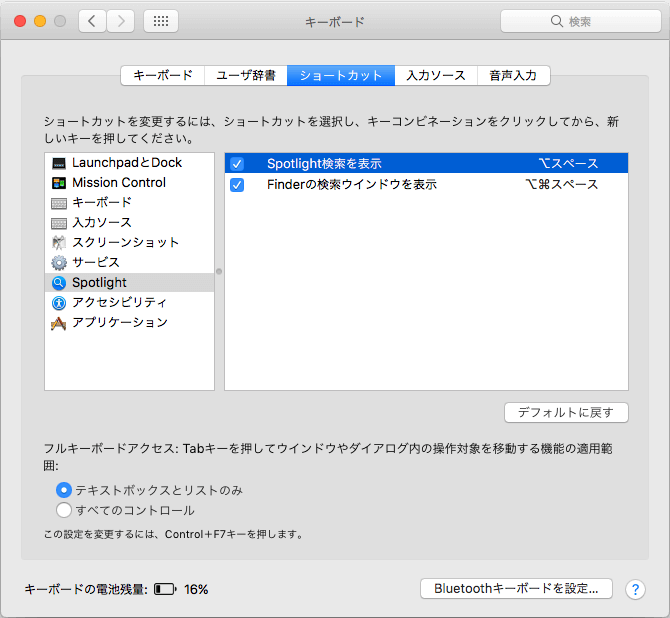The height and width of the screenshot is (618, 670).
Task: Click the サービス gear icon
Action: click(59, 262)
